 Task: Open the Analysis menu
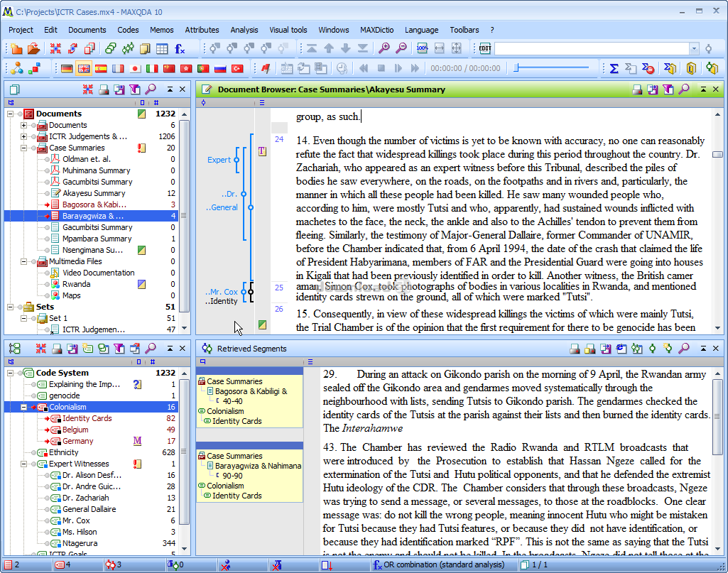(244, 30)
